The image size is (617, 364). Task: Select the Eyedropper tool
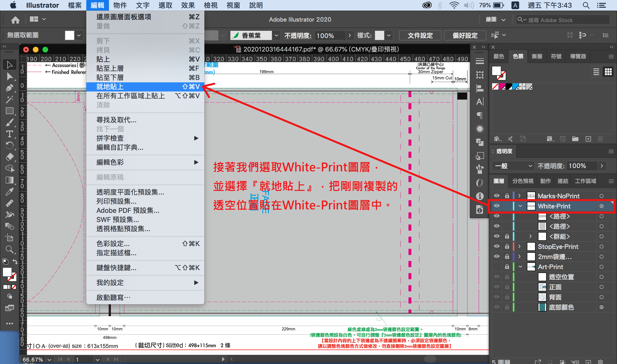point(9,192)
